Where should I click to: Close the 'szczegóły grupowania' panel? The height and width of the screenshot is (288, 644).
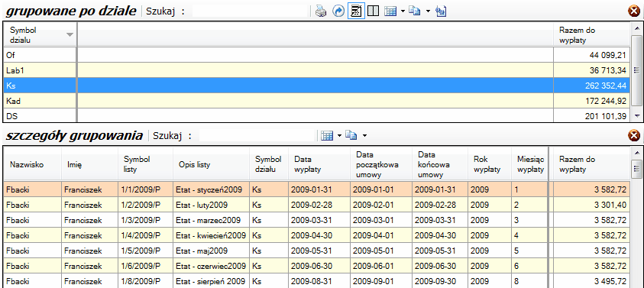[x=634, y=135]
